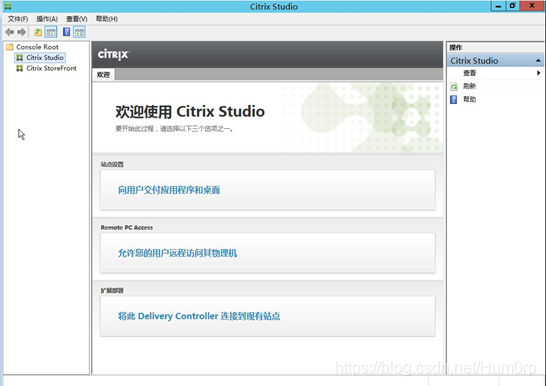Click the Citrix logo in header
This screenshot has width=546, height=386.
tap(114, 55)
